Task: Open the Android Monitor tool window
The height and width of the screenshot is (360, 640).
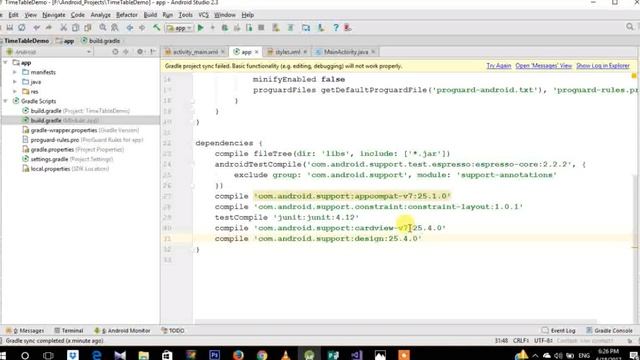Action: pyautogui.click(x=122, y=331)
